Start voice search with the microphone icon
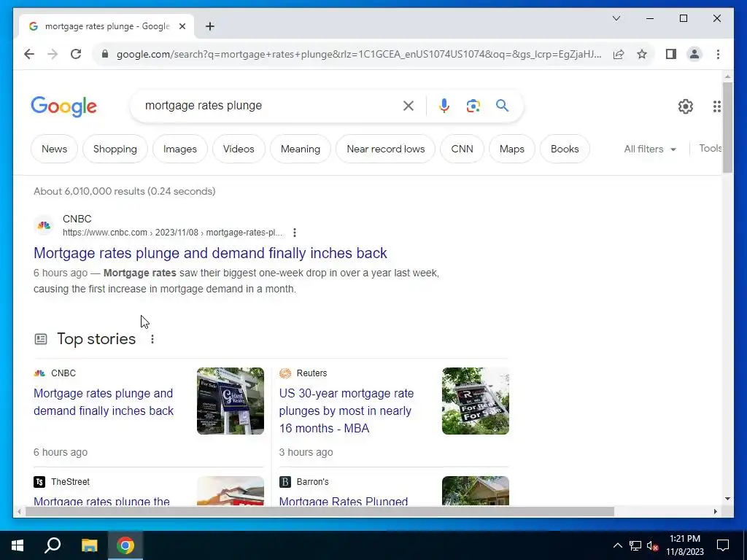Screen dimensions: 747x560 (x=444, y=106)
